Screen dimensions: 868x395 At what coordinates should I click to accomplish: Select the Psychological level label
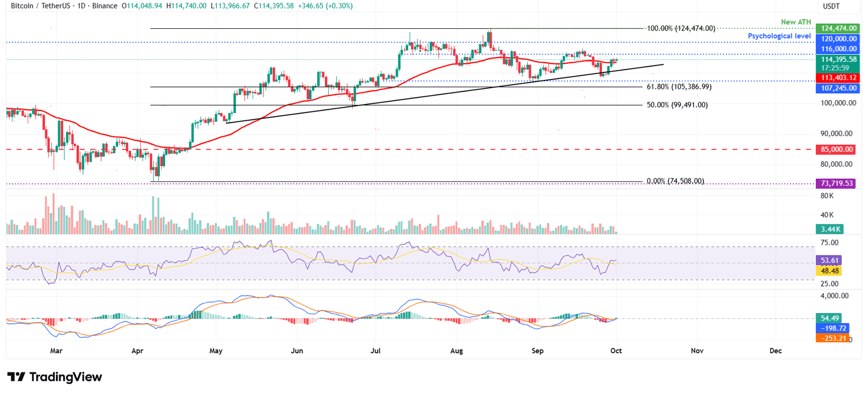779,36
